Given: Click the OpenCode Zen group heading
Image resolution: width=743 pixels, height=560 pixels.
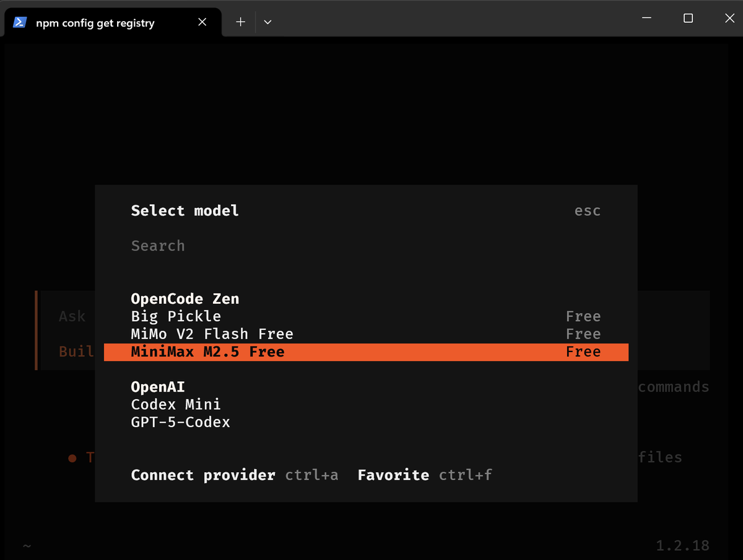Looking at the screenshot, I should [x=185, y=299].
